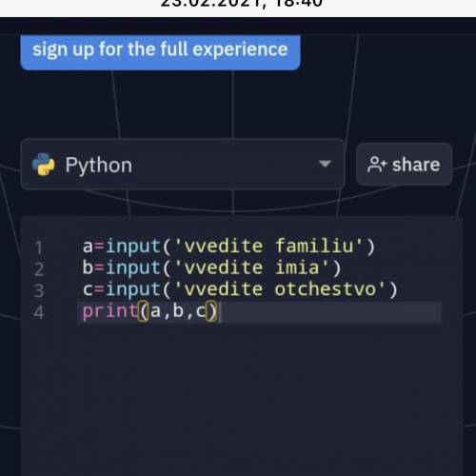Select line number 1 in gutter
Screen dimensions: 476x476
pyautogui.click(x=38, y=248)
